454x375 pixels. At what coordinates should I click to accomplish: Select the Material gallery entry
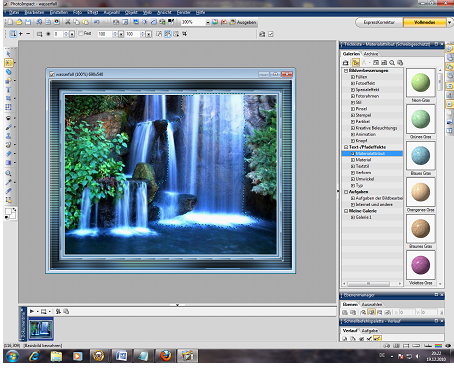pos(363,160)
